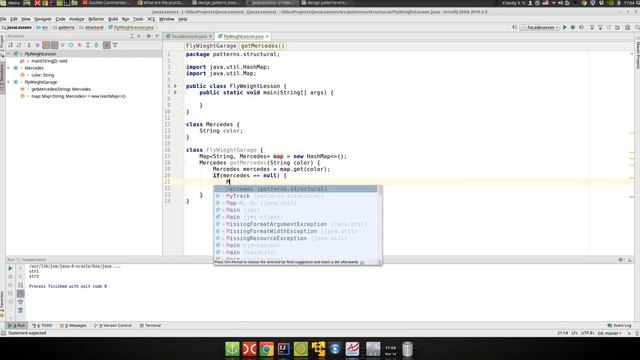Open the Messages tool window
The height and width of the screenshot is (360, 640).
(73, 325)
